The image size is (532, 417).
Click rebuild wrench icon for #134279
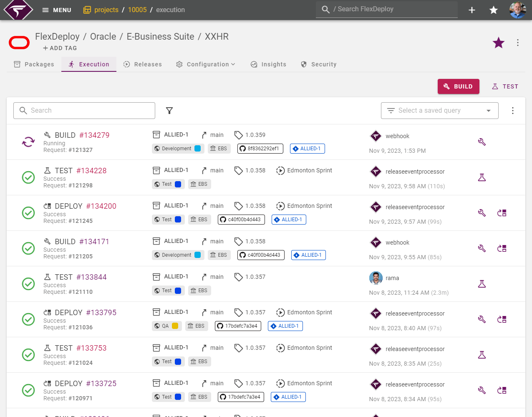pos(482,142)
